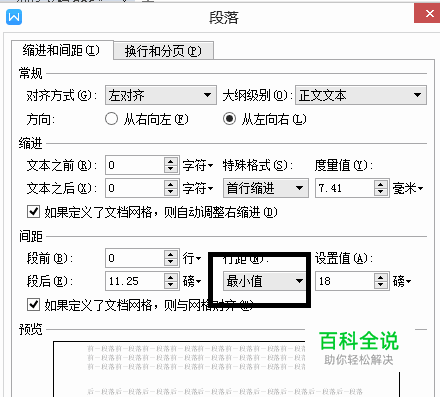
Task: Open 对齐方式 dropdown showing 左对齐
Action: point(161,95)
